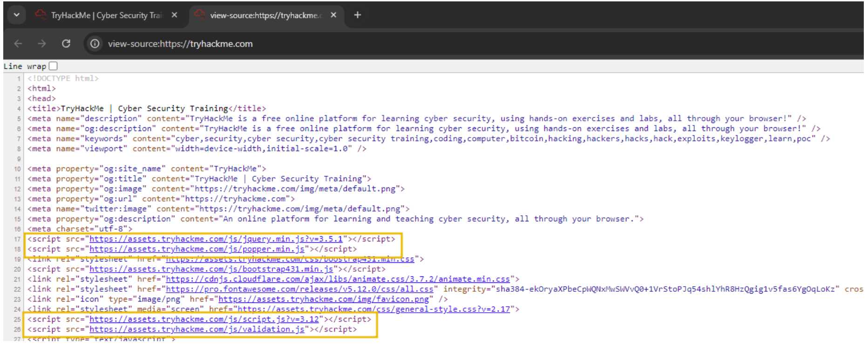
Task: Click the browser back arrow
Action: click(x=18, y=44)
